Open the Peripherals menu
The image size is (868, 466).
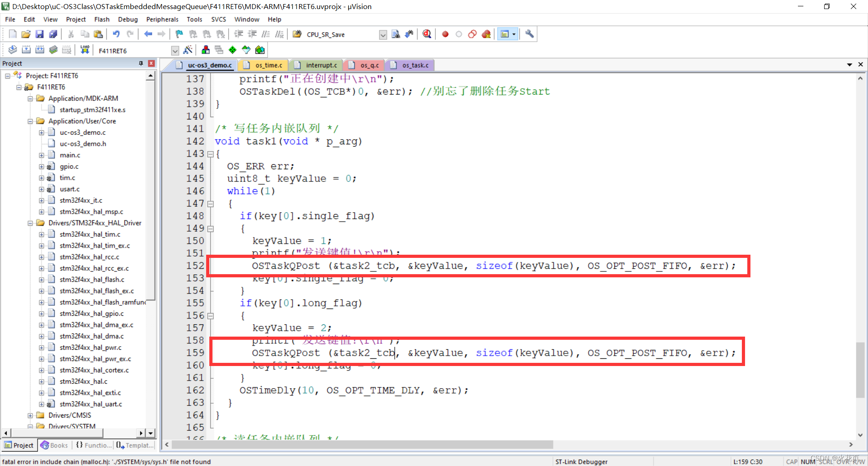[x=162, y=19]
